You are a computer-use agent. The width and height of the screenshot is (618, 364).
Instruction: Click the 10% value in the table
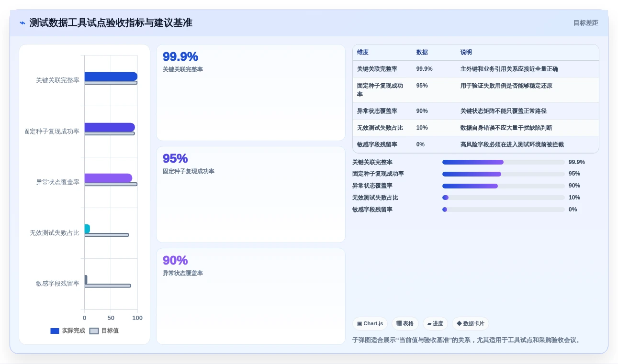coord(422,128)
